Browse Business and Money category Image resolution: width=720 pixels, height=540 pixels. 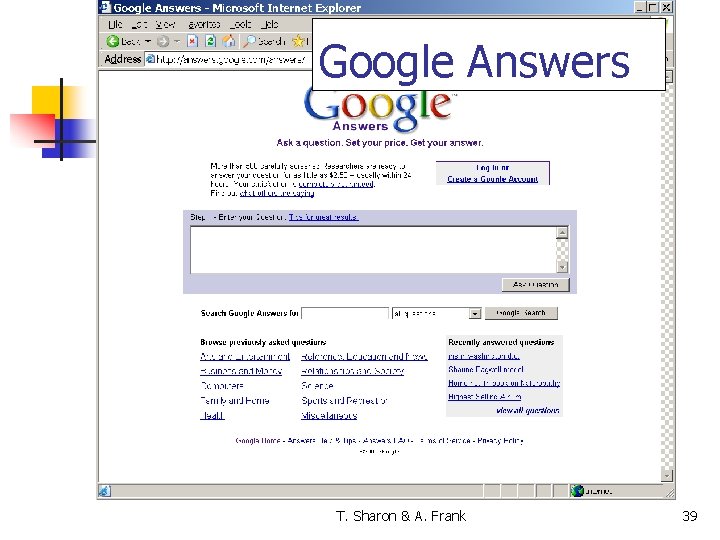pyautogui.click(x=241, y=371)
